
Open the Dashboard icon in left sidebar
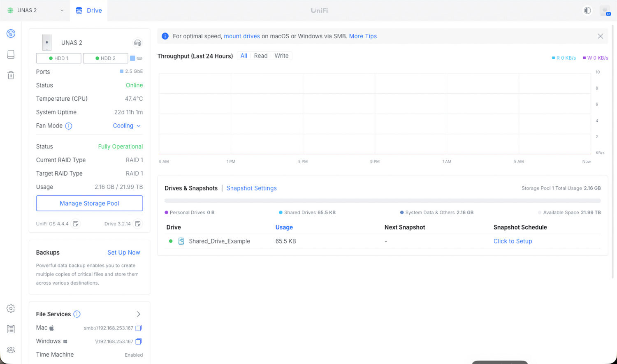(x=11, y=34)
